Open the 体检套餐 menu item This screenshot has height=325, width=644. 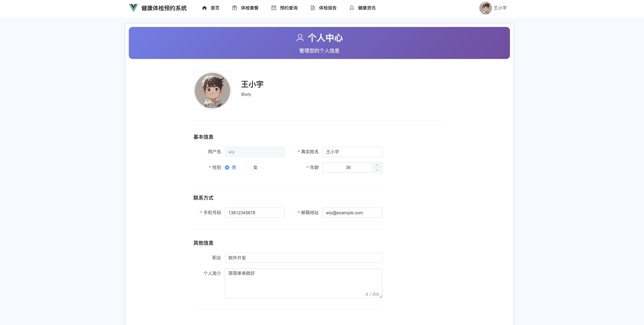[x=250, y=8]
